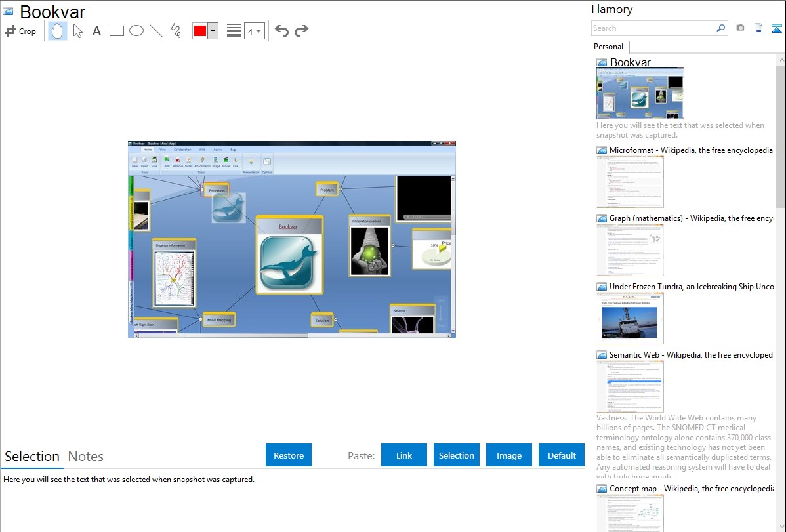This screenshot has width=786, height=532.
Task: Undo the last annotation
Action: pos(281,31)
